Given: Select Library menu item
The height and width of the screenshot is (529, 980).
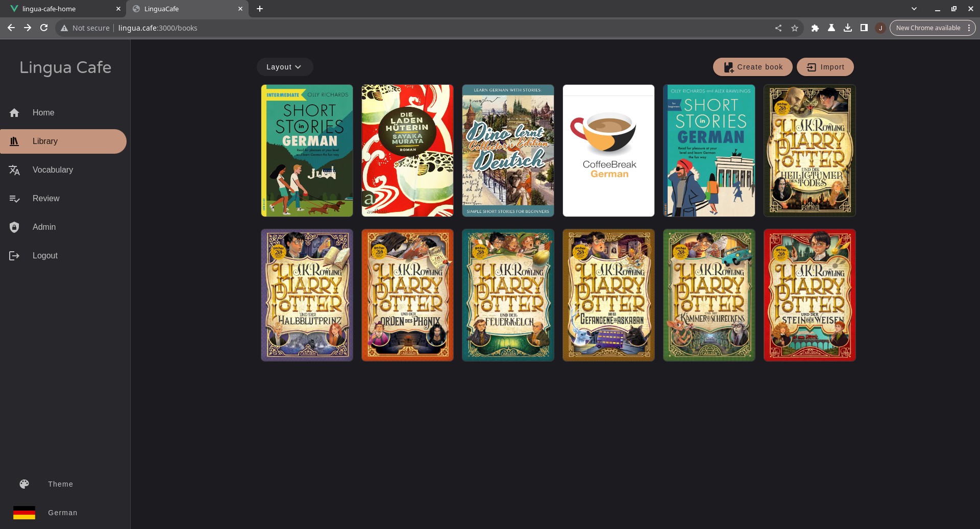Looking at the screenshot, I should 63,141.
